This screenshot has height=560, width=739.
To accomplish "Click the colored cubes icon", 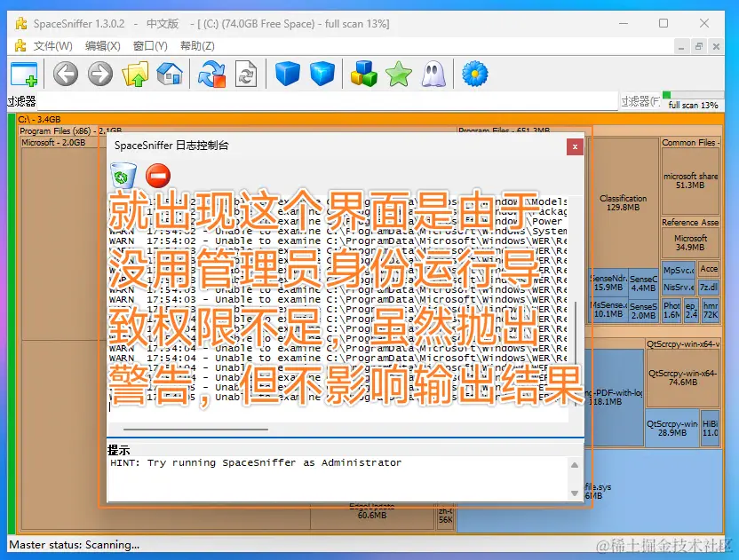I will pos(364,74).
